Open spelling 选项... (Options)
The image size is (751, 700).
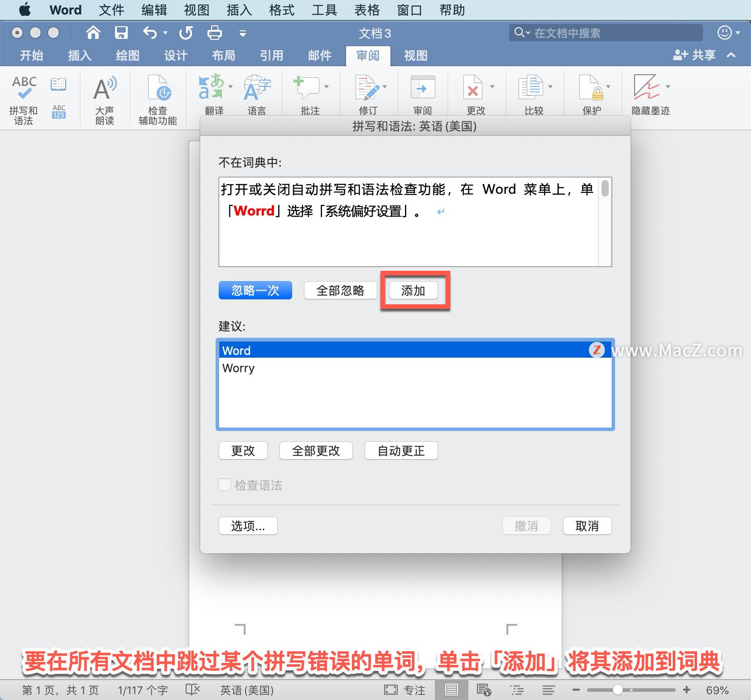click(248, 526)
